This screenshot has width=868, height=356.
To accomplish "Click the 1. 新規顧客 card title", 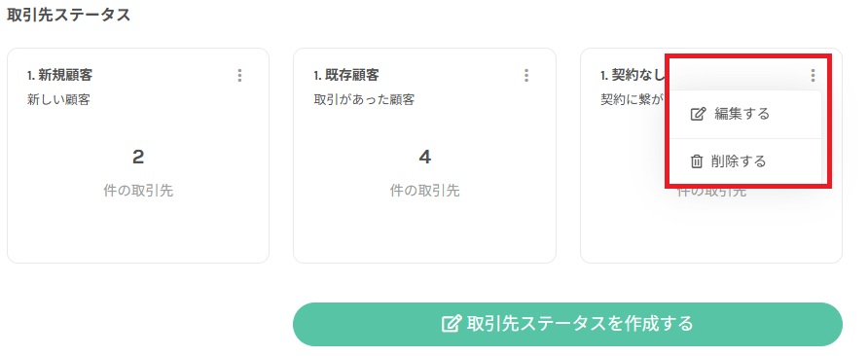I will pyautogui.click(x=59, y=75).
